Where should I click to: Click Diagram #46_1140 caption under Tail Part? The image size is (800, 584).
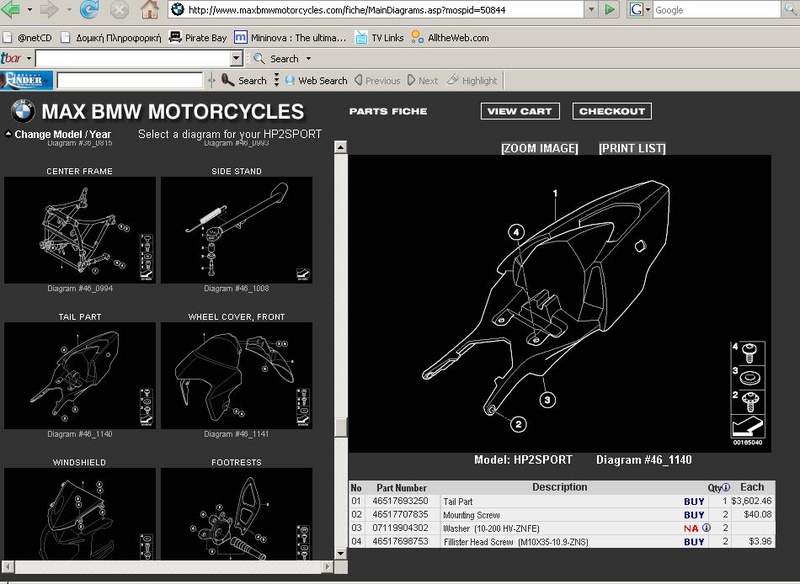click(x=80, y=434)
